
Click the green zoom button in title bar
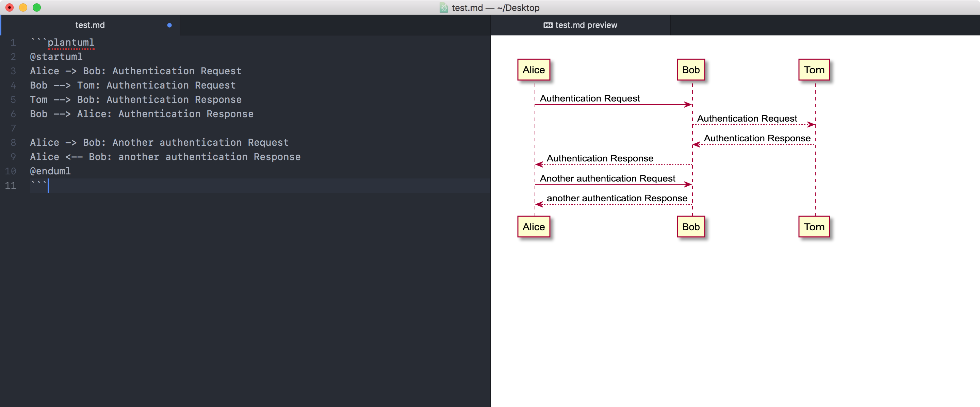(x=36, y=7)
